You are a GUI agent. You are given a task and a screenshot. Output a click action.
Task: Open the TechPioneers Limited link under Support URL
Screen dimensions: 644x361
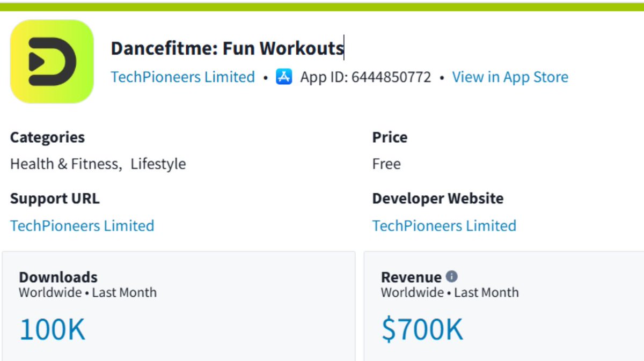click(x=82, y=225)
